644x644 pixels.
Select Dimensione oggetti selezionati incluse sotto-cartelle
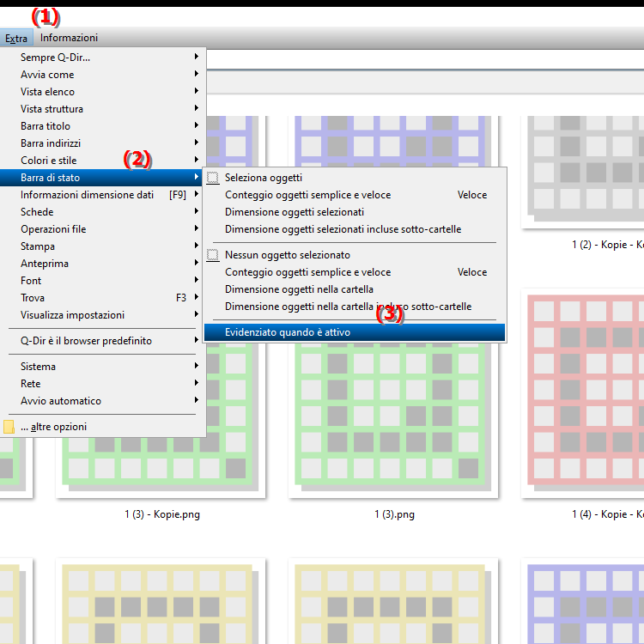pos(343,229)
